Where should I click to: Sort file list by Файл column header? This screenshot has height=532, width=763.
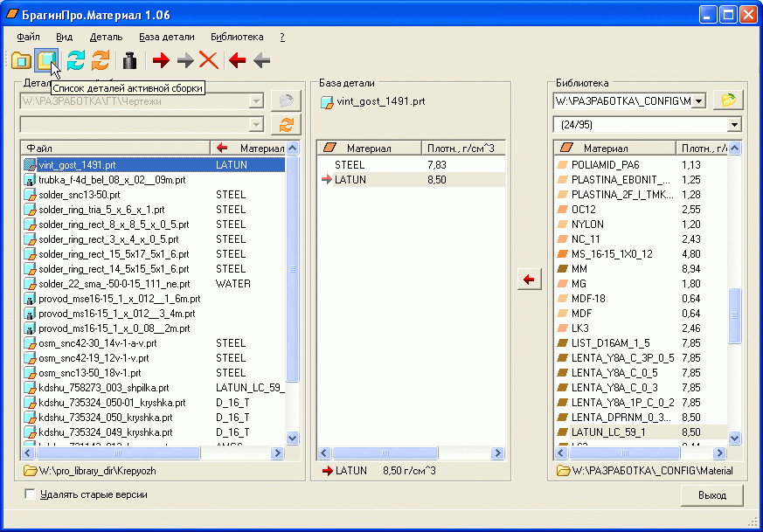coord(115,148)
